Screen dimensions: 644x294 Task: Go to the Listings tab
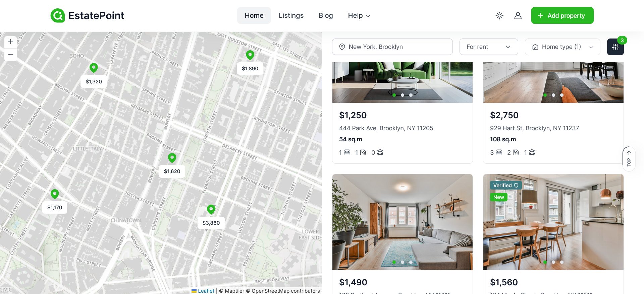tap(291, 15)
